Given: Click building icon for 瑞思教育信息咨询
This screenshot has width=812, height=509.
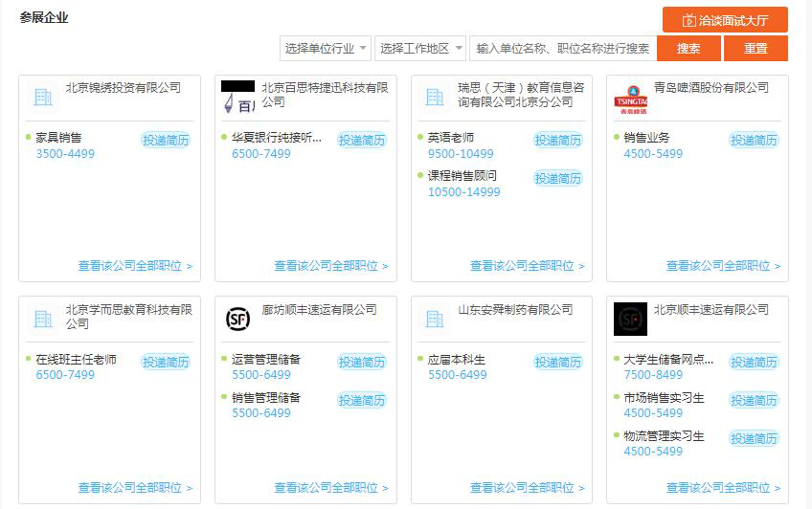Looking at the screenshot, I should coord(435,97).
